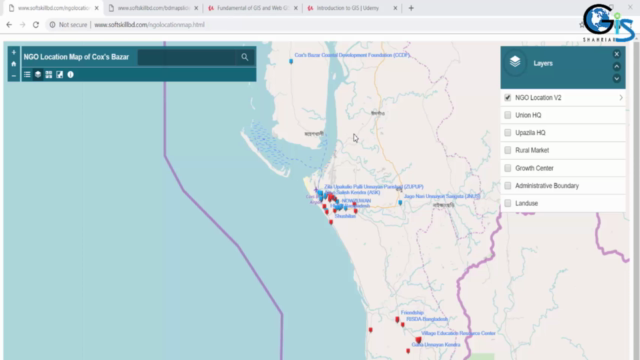Enable the Rural Market layer
Image resolution: width=640 pixels, height=360 pixels.
(507, 150)
